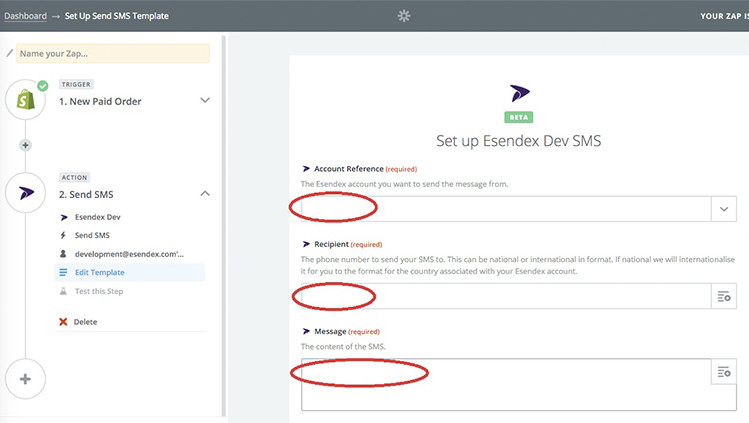Click the Dashboard breadcrumb link
The height and width of the screenshot is (423, 749).
(x=25, y=16)
